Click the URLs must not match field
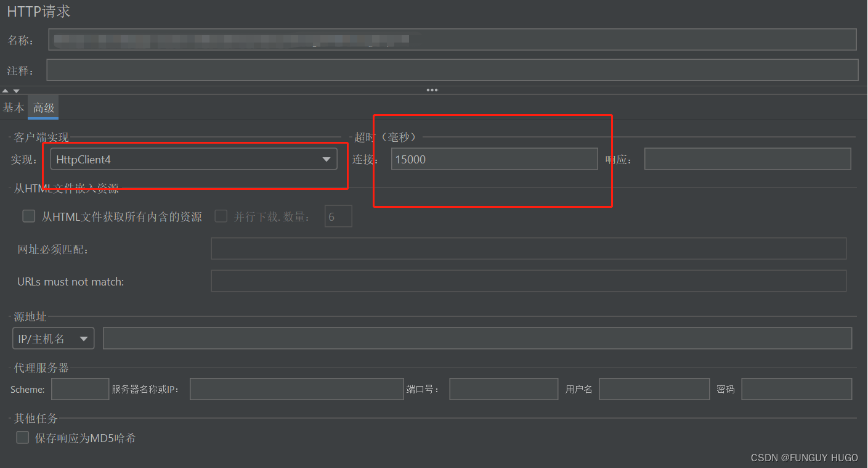This screenshot has height=468, width=868. tap(529, 281)
